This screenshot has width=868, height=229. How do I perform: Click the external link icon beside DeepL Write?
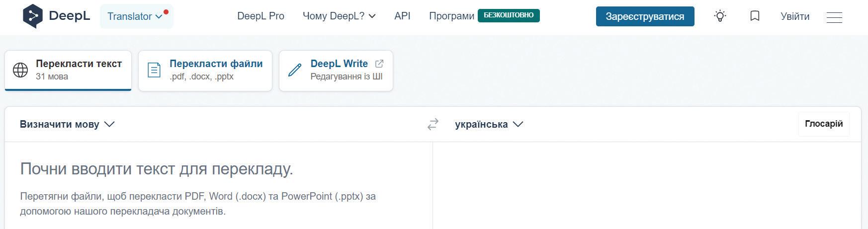coord(379,64)
